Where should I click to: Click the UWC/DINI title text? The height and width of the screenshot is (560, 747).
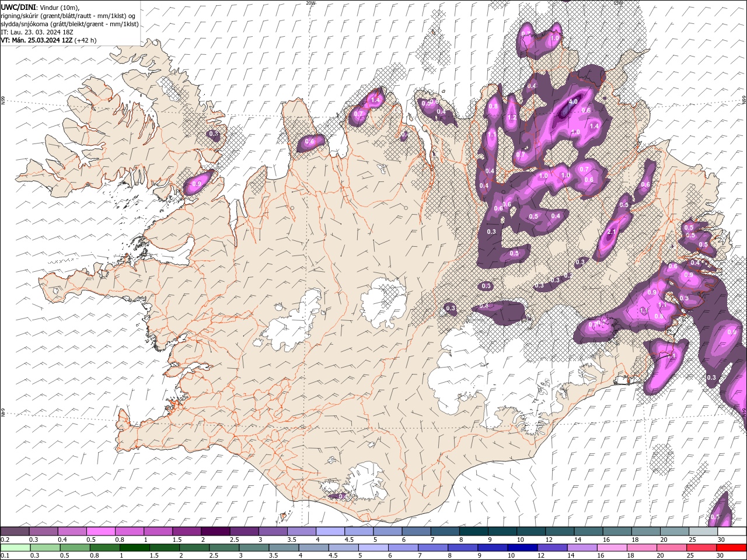[18, 6]
